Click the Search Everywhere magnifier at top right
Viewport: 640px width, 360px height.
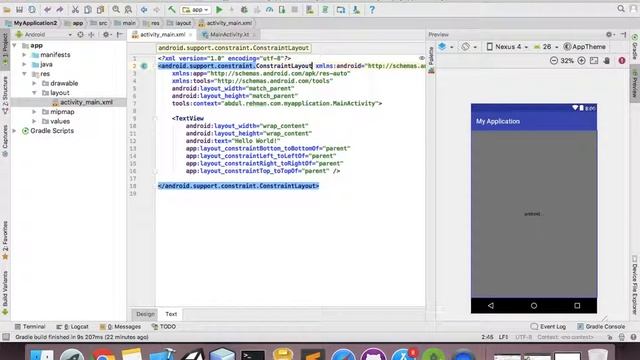[621, 9]
